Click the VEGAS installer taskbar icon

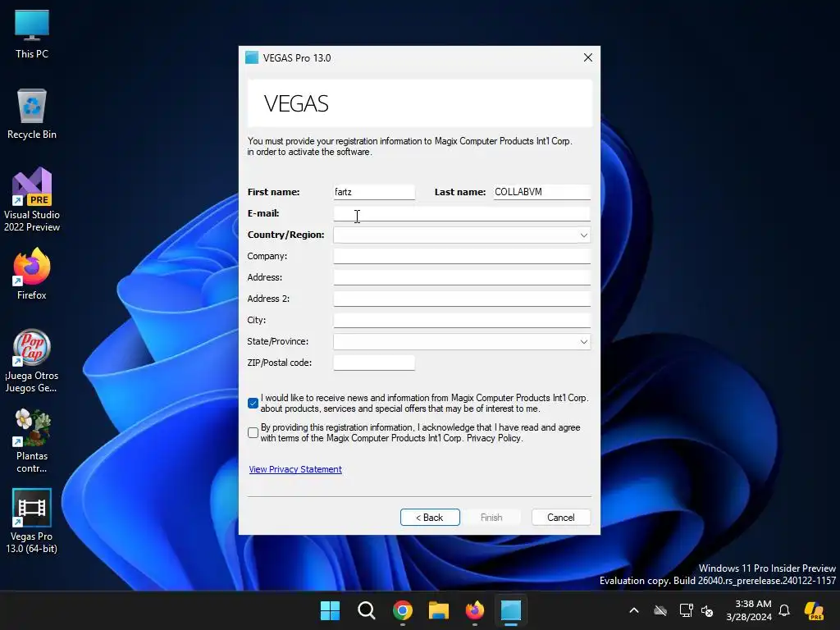[x=511, y=610]
